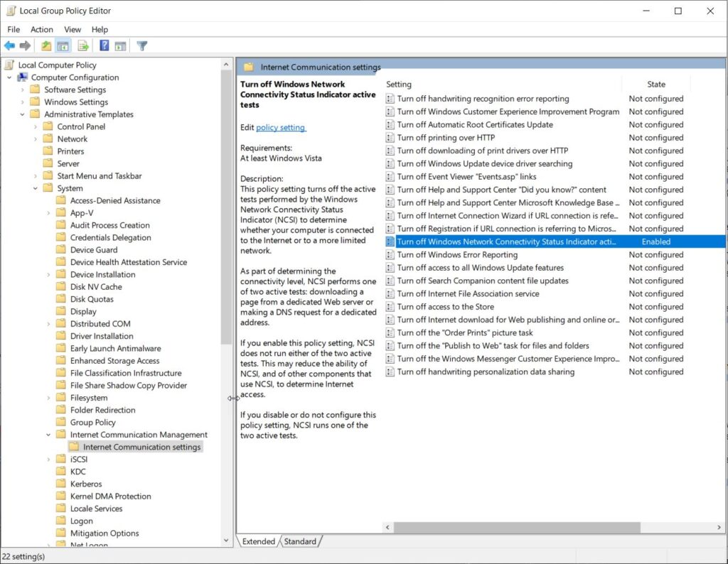Click the State column header
This screenshot has height=564, width=728.
click(x=655, y=84)
